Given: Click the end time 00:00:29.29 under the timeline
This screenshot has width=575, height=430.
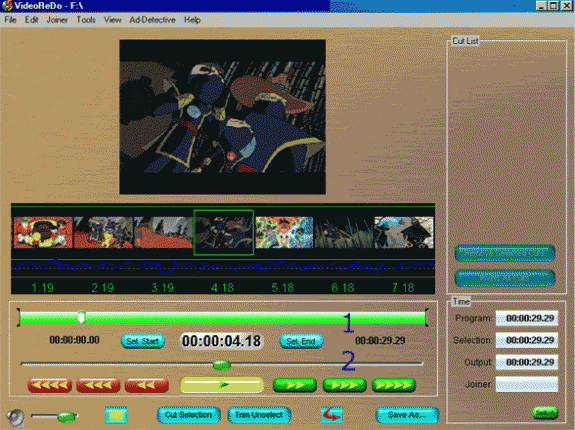Looking at the screenshot, I should click(x=380, y=341).
